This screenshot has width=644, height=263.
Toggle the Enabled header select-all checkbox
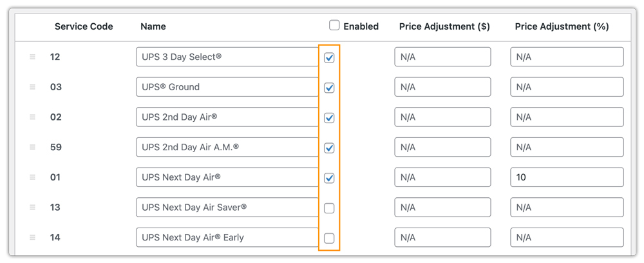[x=334, y=26]
